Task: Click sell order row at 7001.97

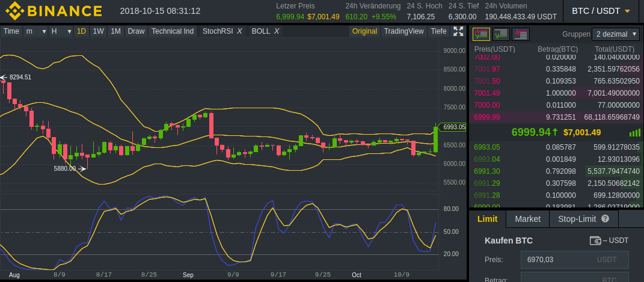Action: 557,69
